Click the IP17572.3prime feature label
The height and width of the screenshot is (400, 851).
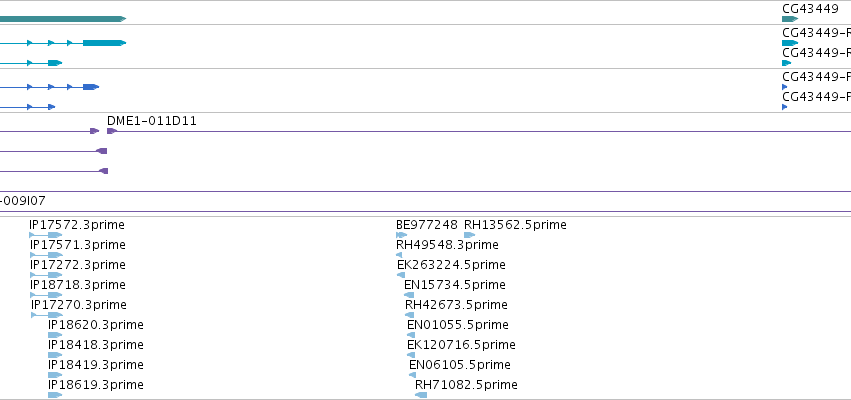point(77,225)
